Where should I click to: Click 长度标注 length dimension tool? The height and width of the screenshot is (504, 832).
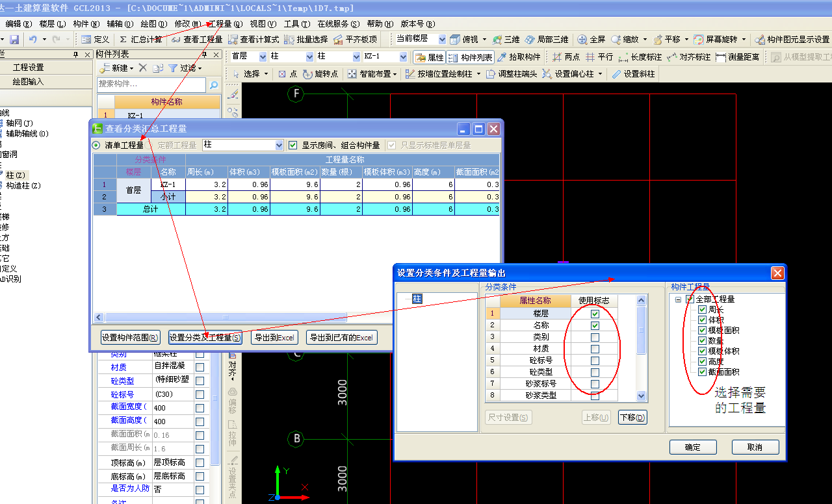[640, 57]
